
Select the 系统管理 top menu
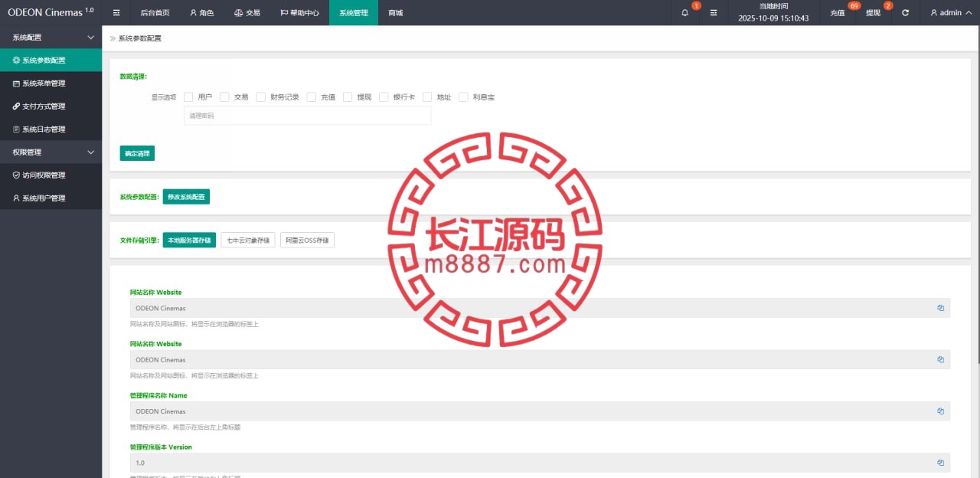[354, 13]
